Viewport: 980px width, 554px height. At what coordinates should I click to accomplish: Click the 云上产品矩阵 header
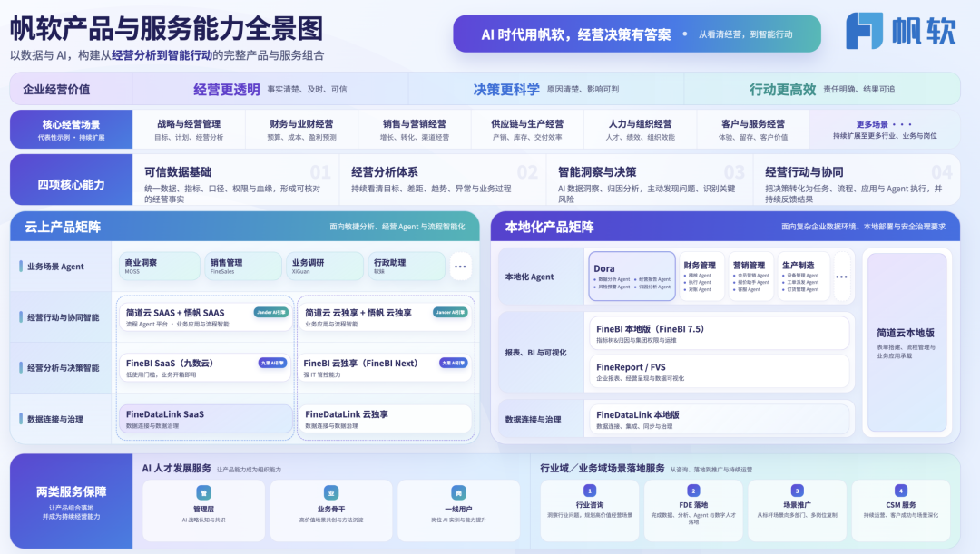pos(244,227)
